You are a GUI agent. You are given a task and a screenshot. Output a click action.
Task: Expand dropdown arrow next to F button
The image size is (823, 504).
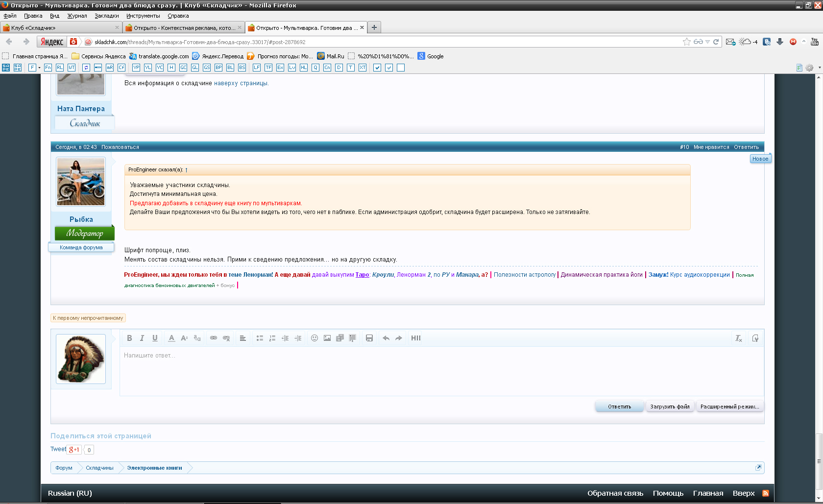tap(39, 68)
